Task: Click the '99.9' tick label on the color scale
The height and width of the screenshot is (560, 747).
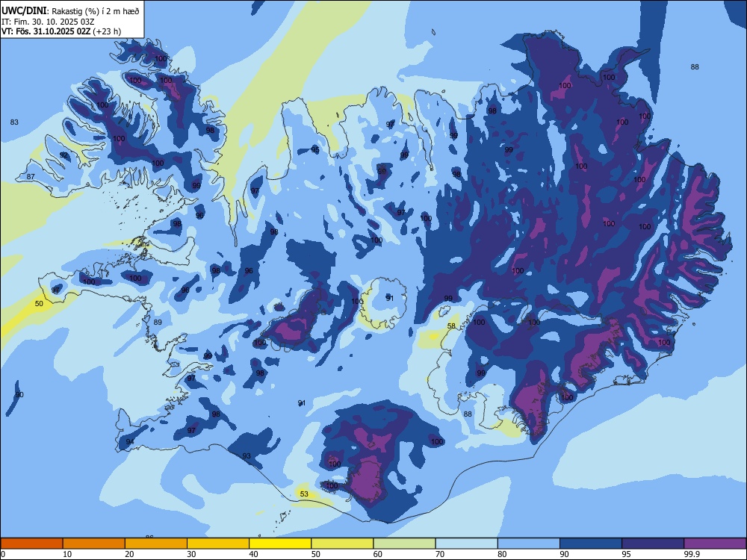Action: (692, 554)
